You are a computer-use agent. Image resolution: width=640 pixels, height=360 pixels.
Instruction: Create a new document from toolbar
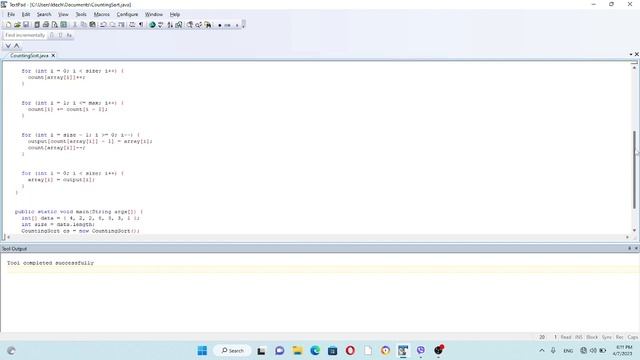click(x=9, y=25)
